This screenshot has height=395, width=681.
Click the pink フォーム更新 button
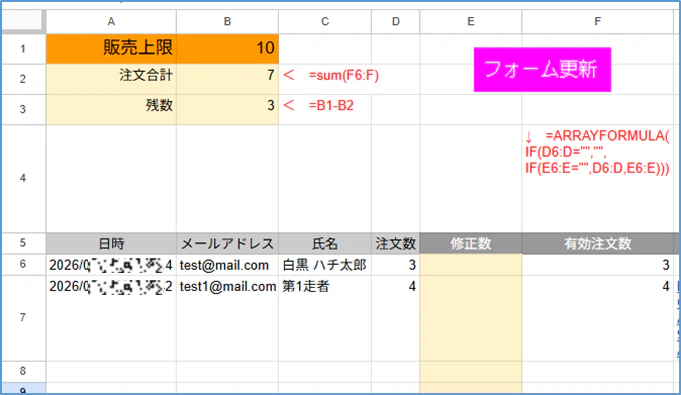click(542, 70)
